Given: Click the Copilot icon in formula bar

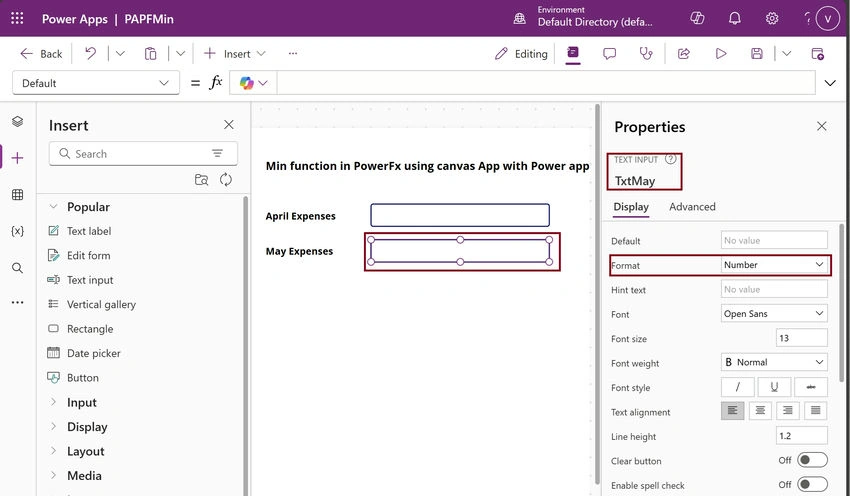Looking at the screenshot, I should [247, 83].
